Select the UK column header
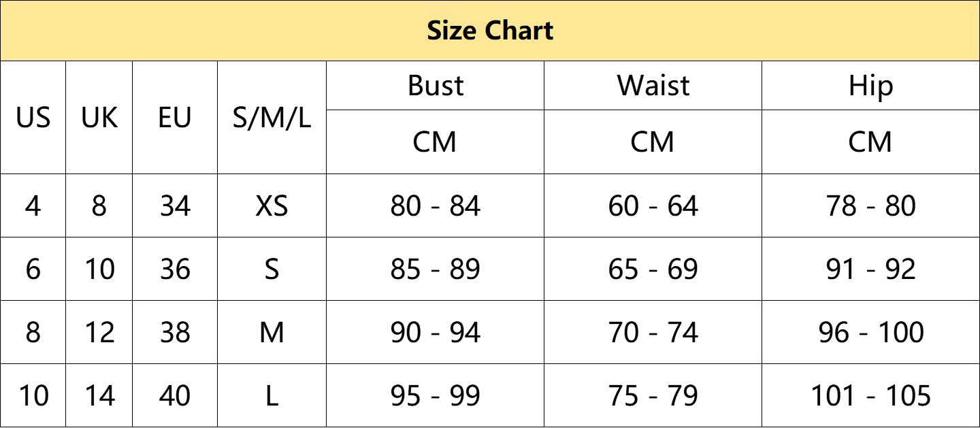Screen dimensions: 980x428 click(x=99, y=118)
